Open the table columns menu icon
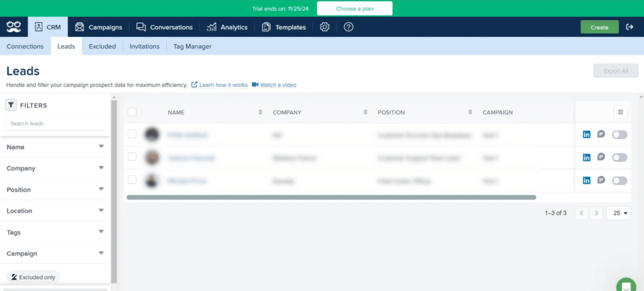Image resolution: width=644 pixels, height=291 pixels. (620, 112)
